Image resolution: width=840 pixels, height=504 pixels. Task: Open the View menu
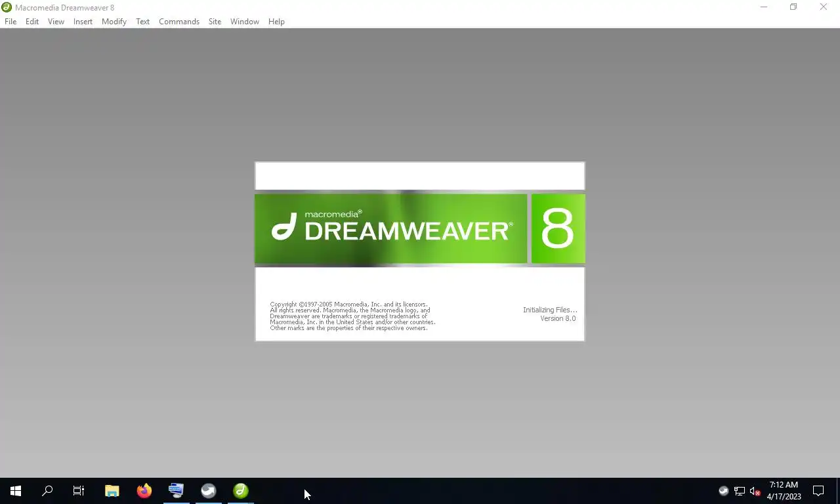pos(56,22)
